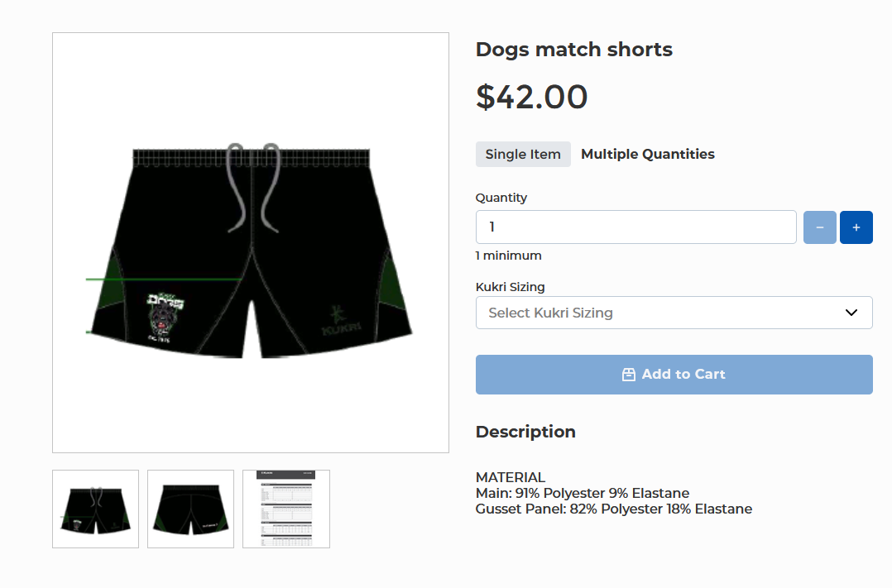The height and width of the screenshot is (588, 892).
Task: Open the size chart thumbnail
Action: (x=286, y=509)
